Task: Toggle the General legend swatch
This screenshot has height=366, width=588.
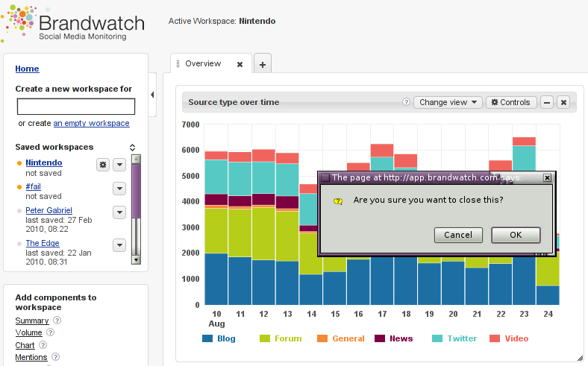Action: coord(322,338)
